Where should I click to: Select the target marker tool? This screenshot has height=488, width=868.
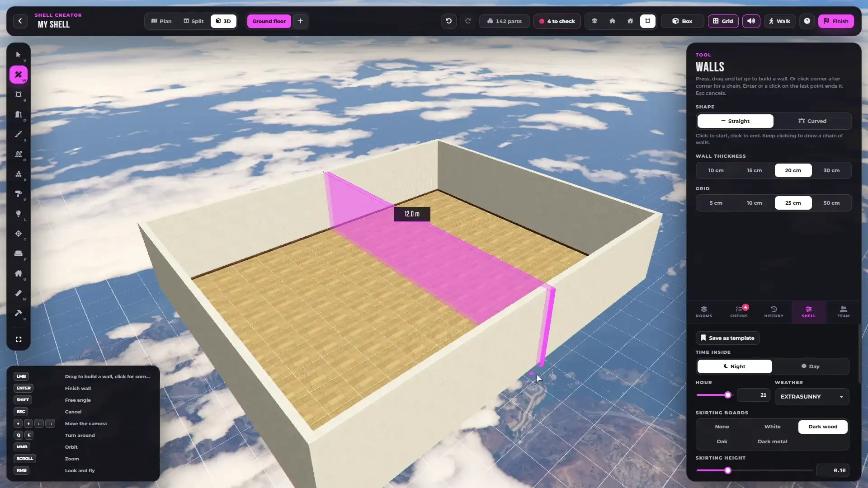click(x=19, y=234)
